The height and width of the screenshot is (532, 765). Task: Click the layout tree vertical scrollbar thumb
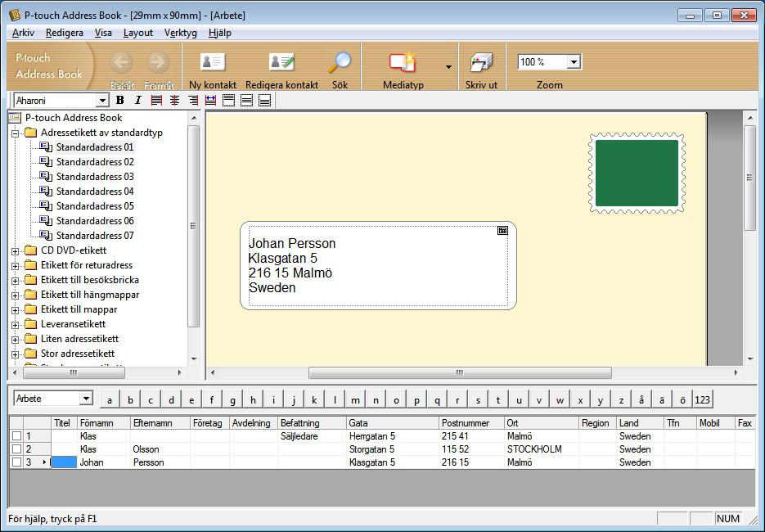[x=193, y=226]
